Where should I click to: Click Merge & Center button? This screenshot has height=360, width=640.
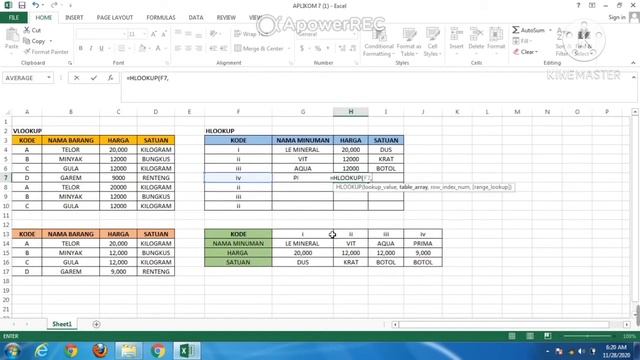[259, 49]
